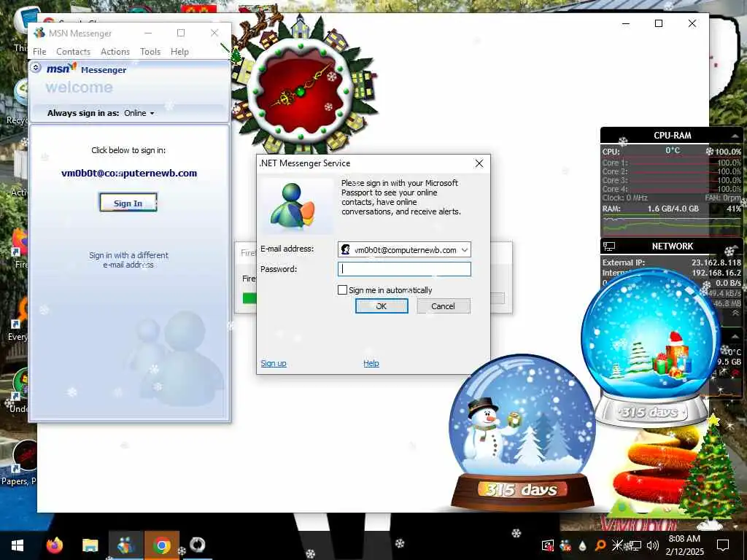Expand the E-mail address combo box arrow

click(x=465, y=250)
